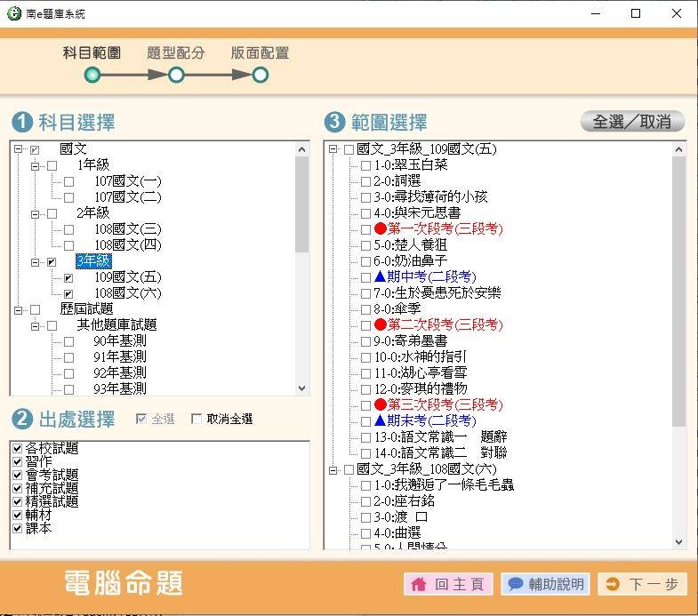698x616 pixels.
Task: Collapse the 2年級 tree node
Action: [36, 214]
